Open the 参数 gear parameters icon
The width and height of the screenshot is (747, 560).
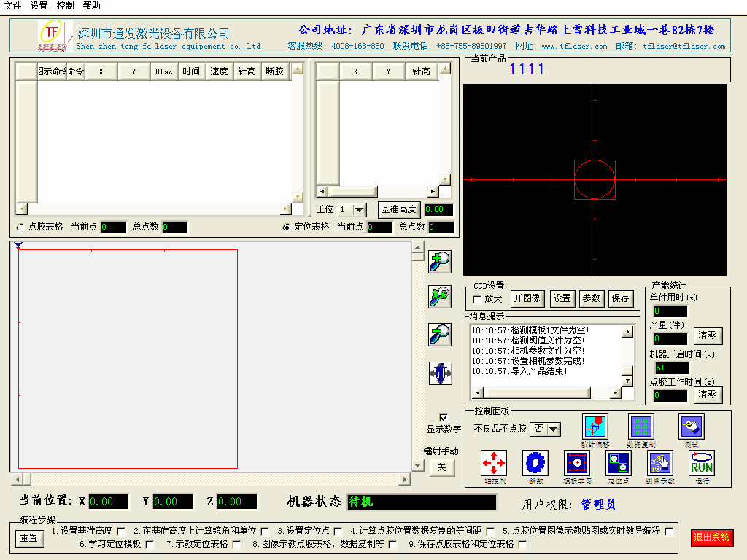tap(535, 463)
